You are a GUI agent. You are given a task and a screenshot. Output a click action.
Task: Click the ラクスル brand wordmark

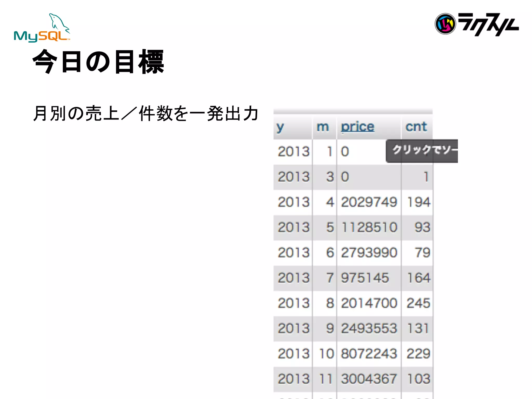point(488,24)
